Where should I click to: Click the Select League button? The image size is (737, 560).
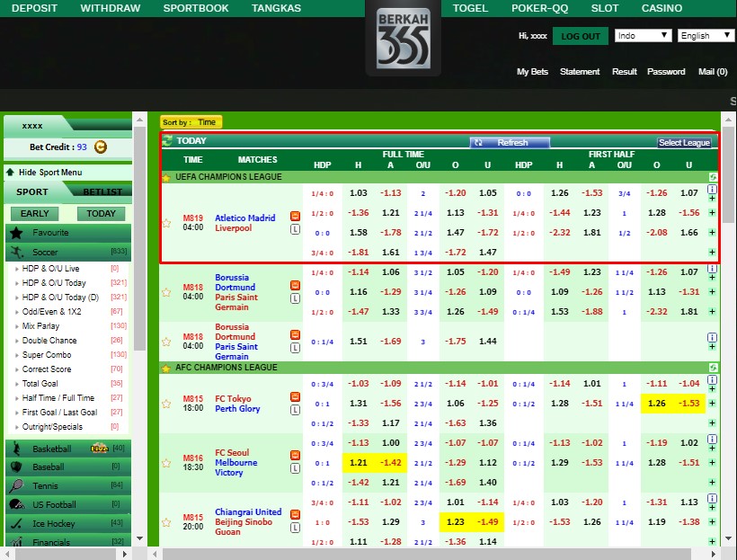(684, 143)
